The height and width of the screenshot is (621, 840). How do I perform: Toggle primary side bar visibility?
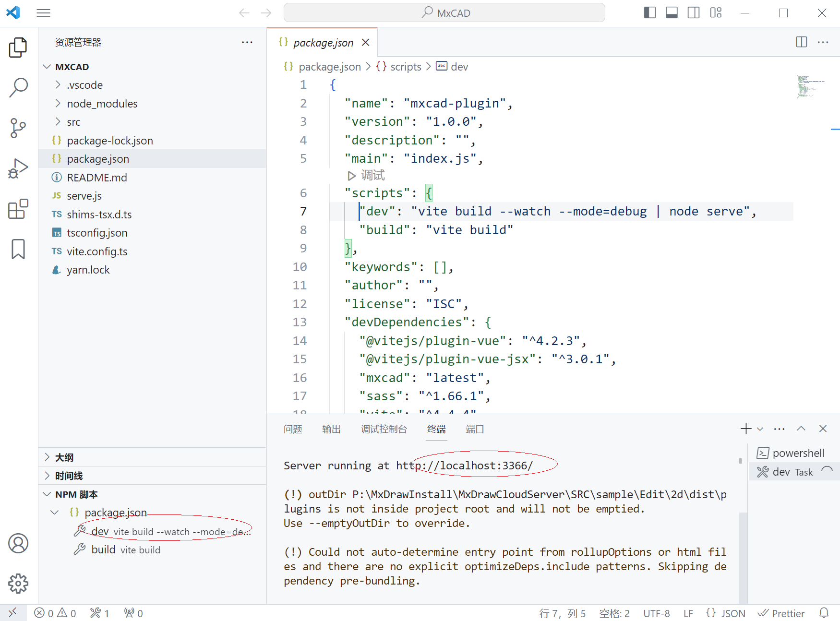(649, 13)
